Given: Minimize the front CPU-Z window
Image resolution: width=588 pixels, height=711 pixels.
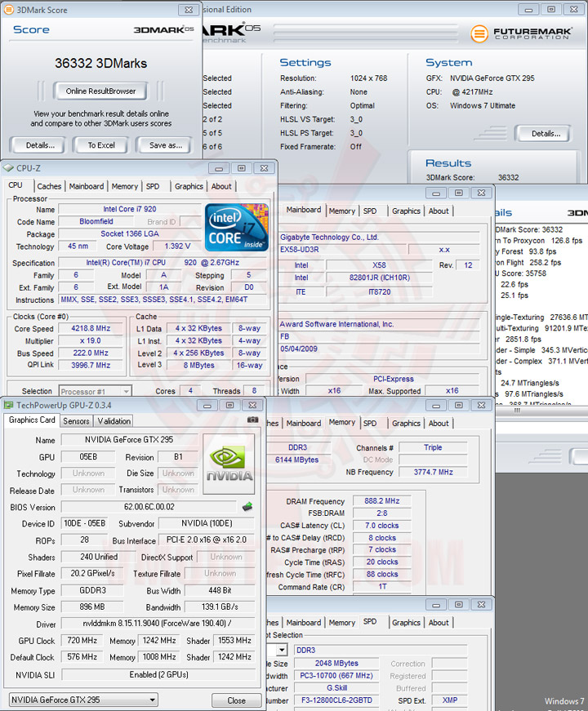Looking at the screenshot, I should click(x=219, y=168).
